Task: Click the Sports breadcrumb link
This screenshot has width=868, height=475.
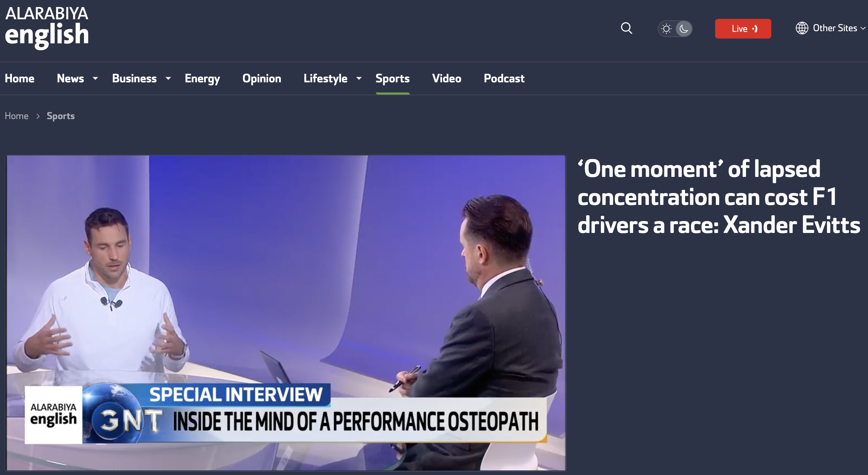Action: (61, 116)
